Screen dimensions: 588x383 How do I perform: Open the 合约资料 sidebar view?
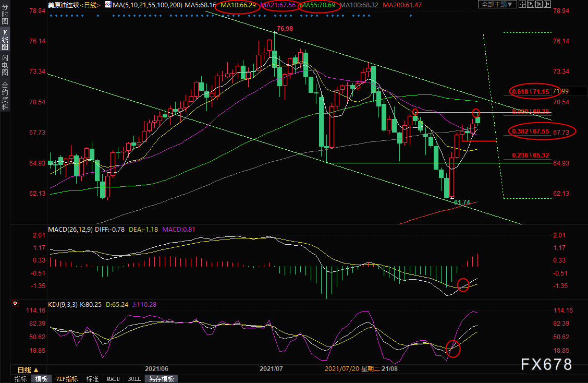pos(5,95)
